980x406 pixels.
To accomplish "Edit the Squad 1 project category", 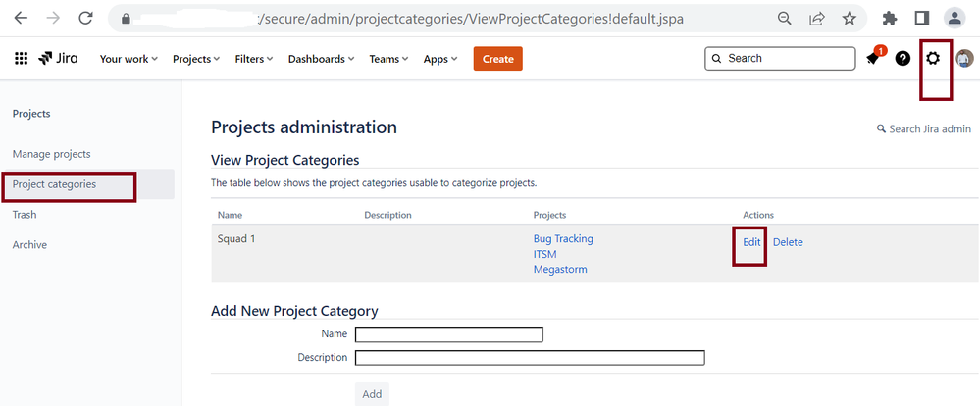I will (x=751, y=242).
